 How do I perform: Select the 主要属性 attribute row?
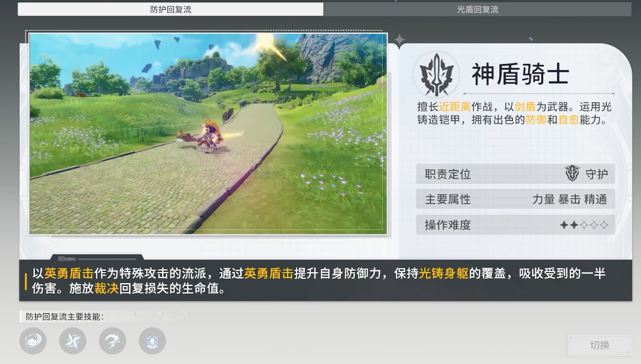tap(515, 199)
